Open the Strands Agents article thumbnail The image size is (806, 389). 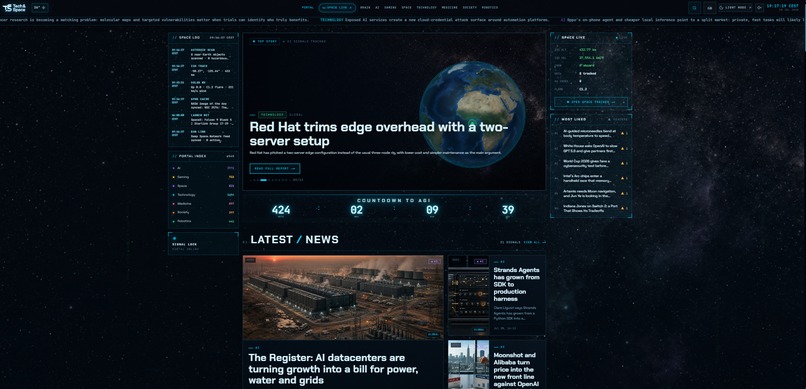pos(469,295)
